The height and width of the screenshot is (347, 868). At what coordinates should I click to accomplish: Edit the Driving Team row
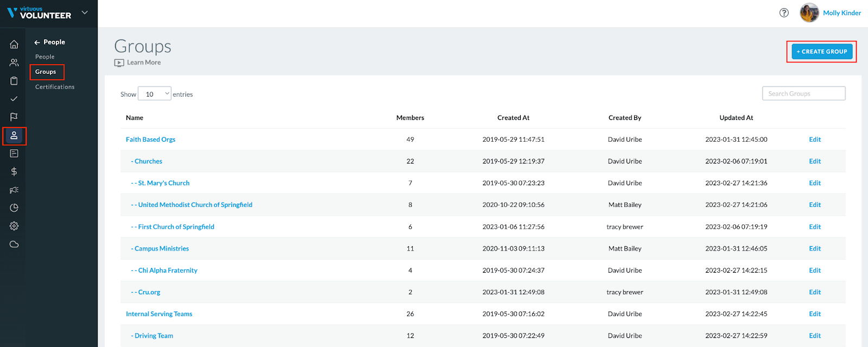point(815,336)
